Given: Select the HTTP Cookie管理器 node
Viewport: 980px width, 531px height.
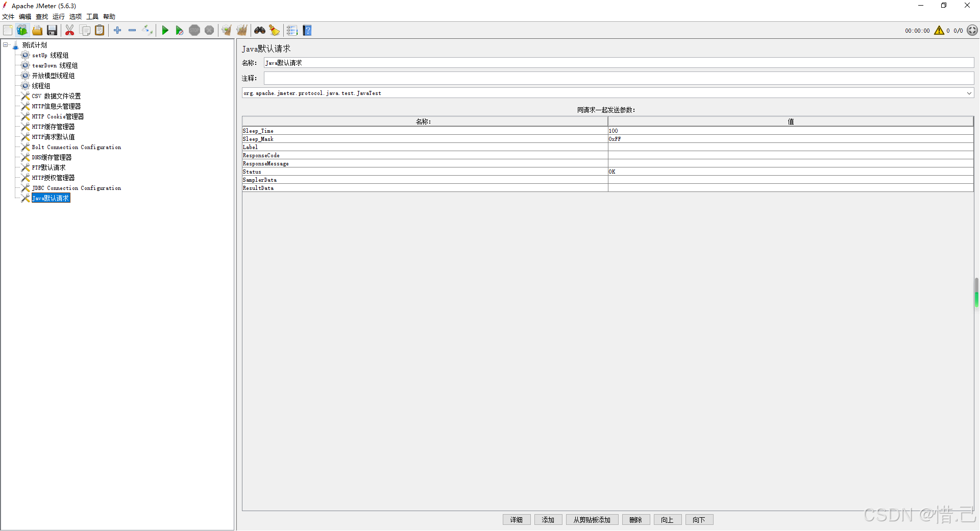Looking at the screenshot, I should pyautogui.click(x=58, y=116).
